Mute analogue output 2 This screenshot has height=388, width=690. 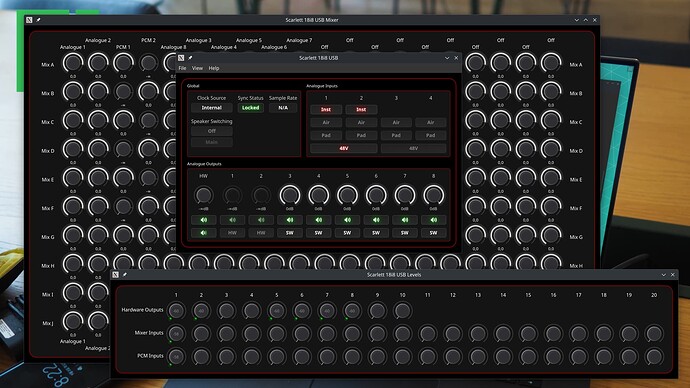[261, 220]
